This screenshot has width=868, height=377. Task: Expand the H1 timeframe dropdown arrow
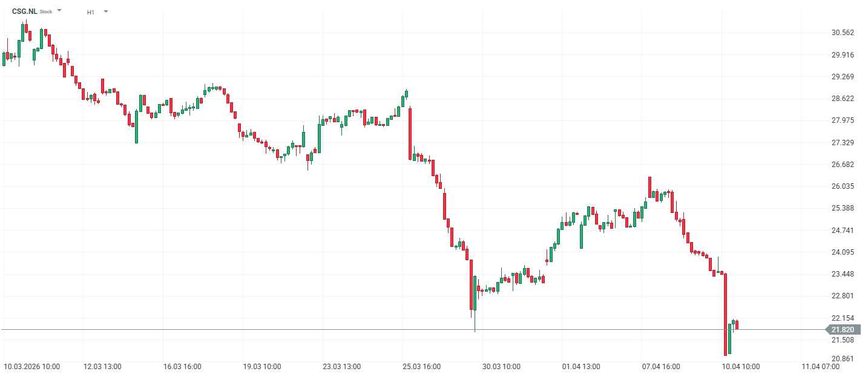pyautogui.click(x=105, y=11)
